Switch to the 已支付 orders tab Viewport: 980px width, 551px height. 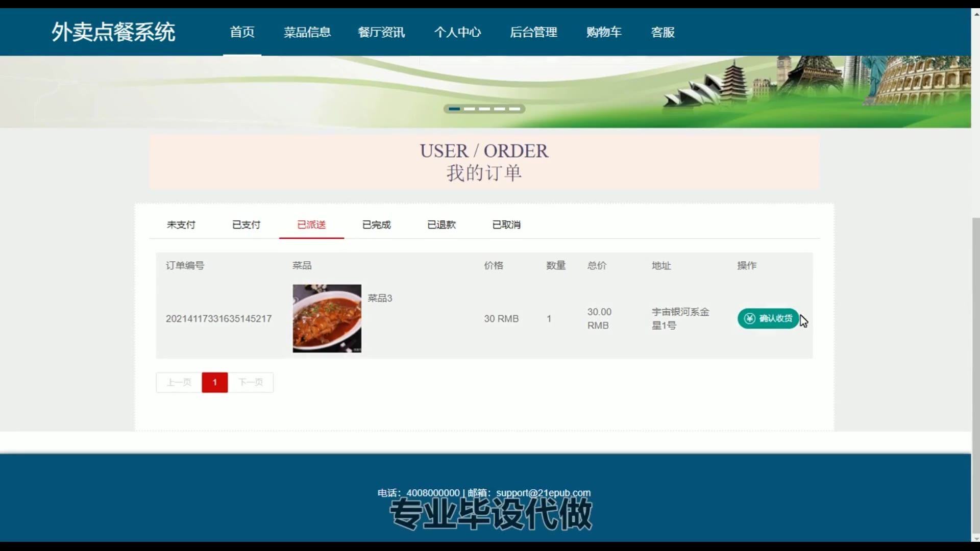[x=246, y=224]
